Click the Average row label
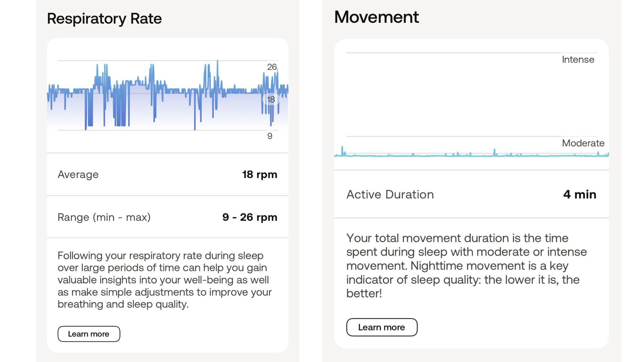This screenshot has height=362, width=644. [78, 174]
